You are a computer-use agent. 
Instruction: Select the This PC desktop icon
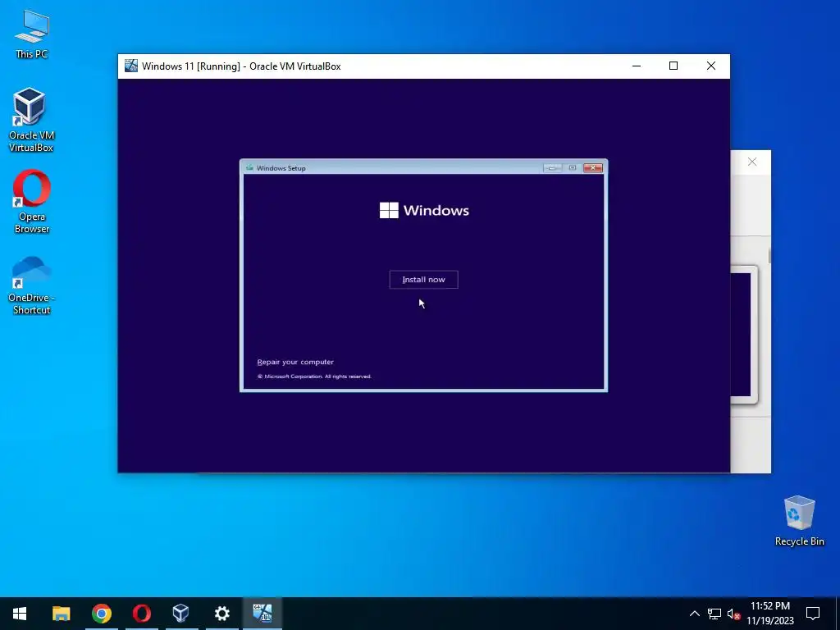click(x=32, y=34)
